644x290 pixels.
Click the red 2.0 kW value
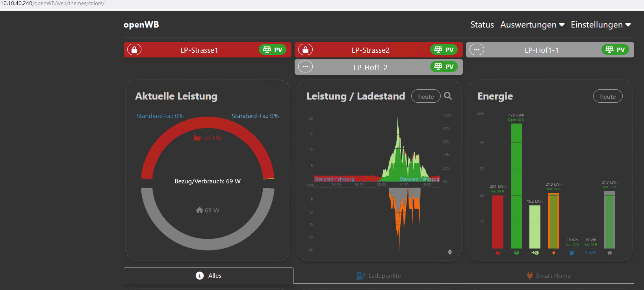point(212,138)
